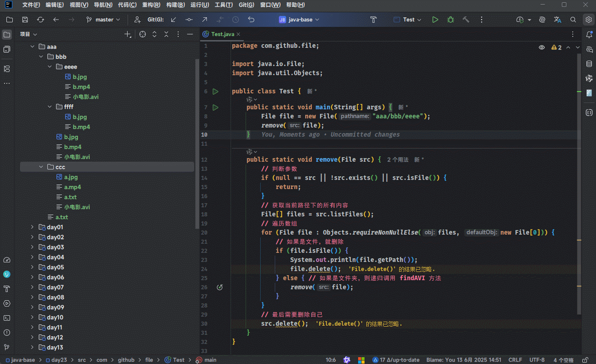Click locate opened file target icon

pos(143,34)
